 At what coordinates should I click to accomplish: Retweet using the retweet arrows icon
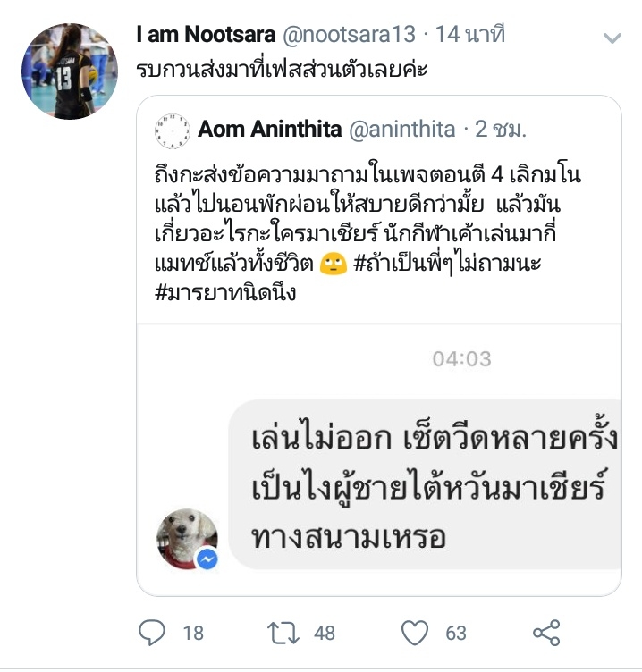coord(283,633)
